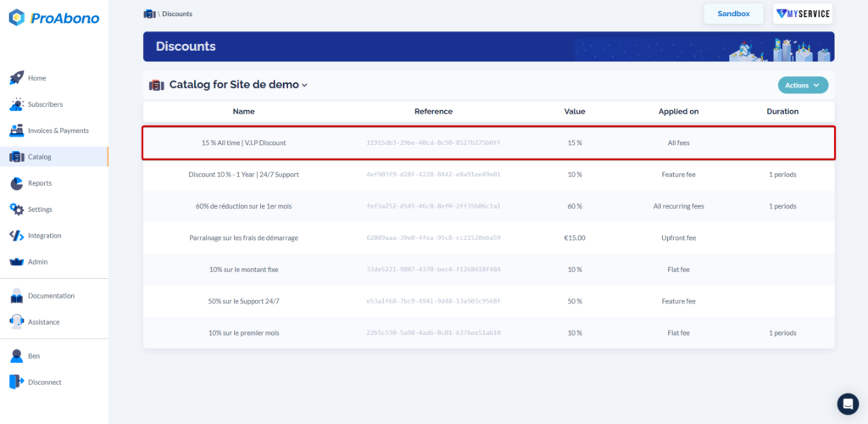Click reference starting with 4ef903f9
Image resolution: width=868 pixels, height=424 pixels.
tap(433, 175)
